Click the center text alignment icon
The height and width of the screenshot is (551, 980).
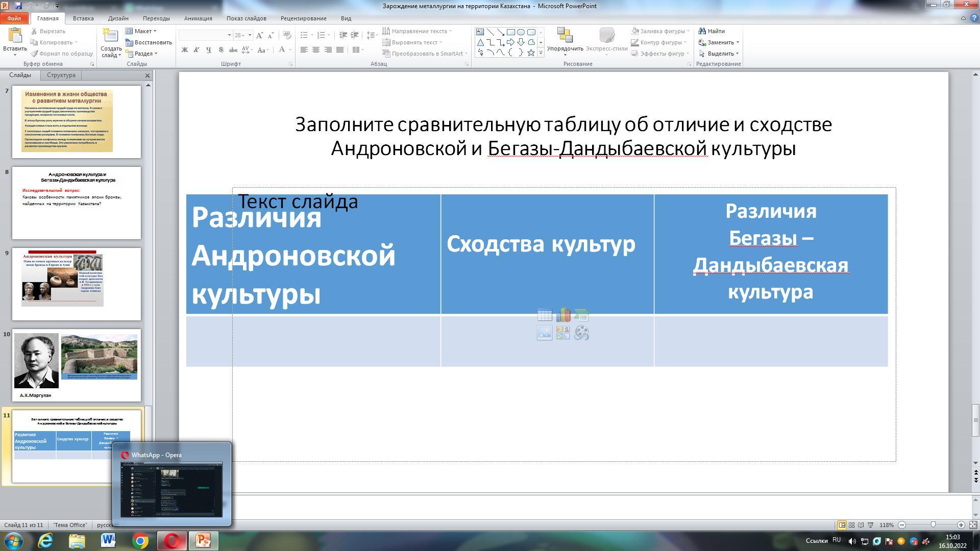pyautogui.click(x=316, y=49)
